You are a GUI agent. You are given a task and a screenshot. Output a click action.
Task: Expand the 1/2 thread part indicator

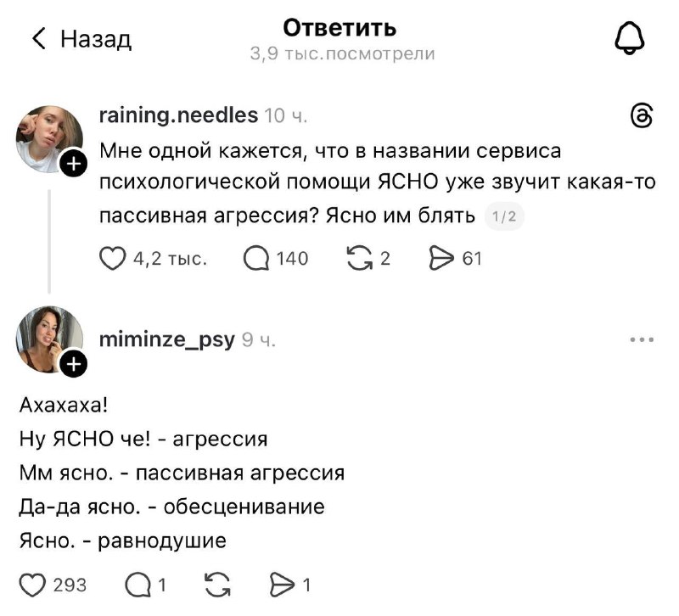click(x=504, y=216)
